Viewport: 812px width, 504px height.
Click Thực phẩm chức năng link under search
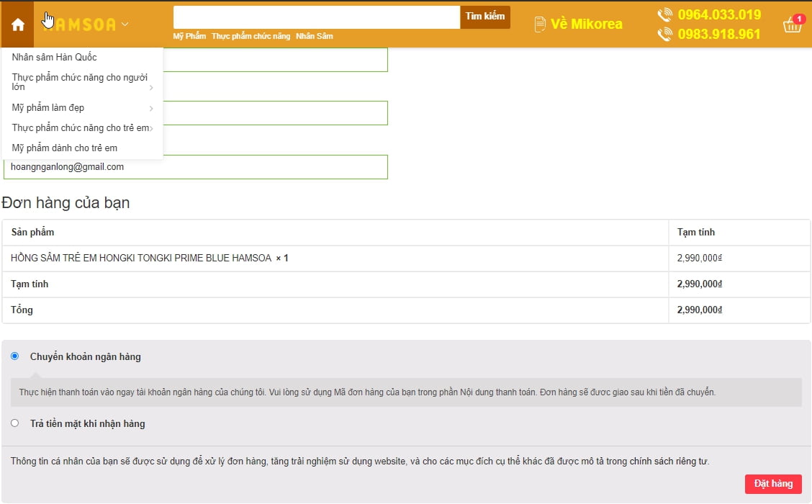point(251,36)
